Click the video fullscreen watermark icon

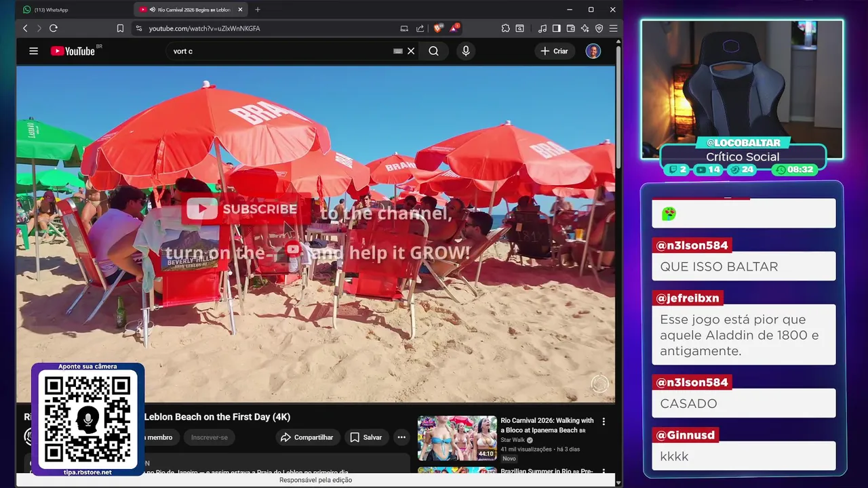[x=599, y=384]
